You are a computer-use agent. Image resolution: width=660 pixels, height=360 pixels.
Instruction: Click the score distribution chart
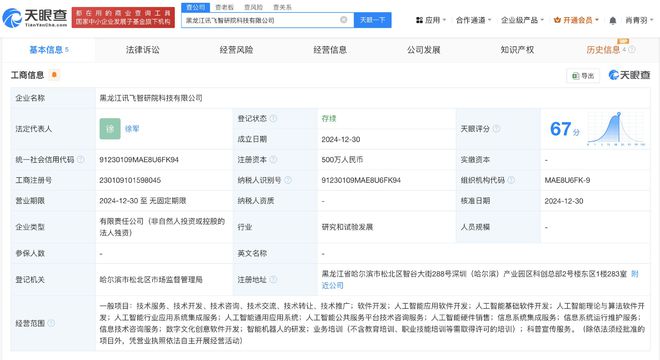coord(616,129)
